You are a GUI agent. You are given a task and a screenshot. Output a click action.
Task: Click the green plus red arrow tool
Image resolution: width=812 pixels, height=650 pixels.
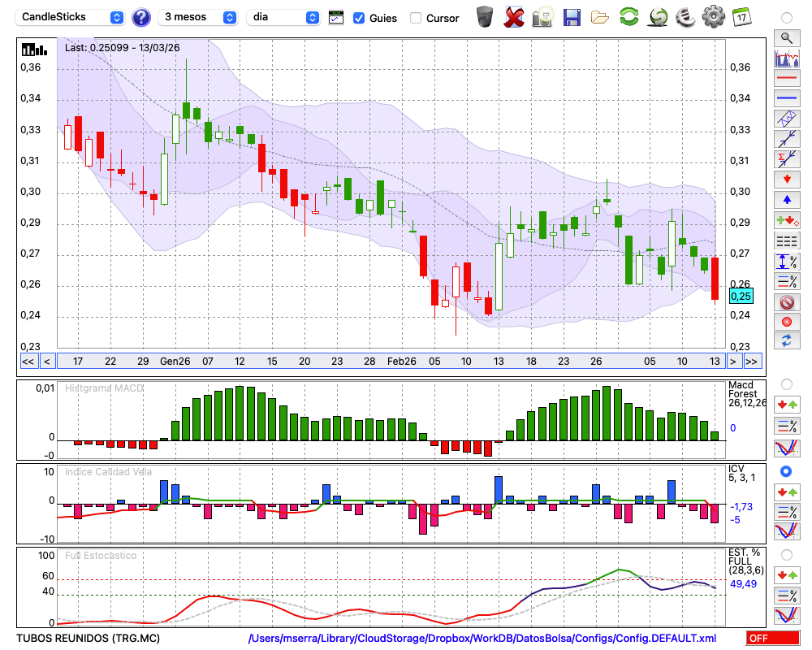[x=787, y=221]
